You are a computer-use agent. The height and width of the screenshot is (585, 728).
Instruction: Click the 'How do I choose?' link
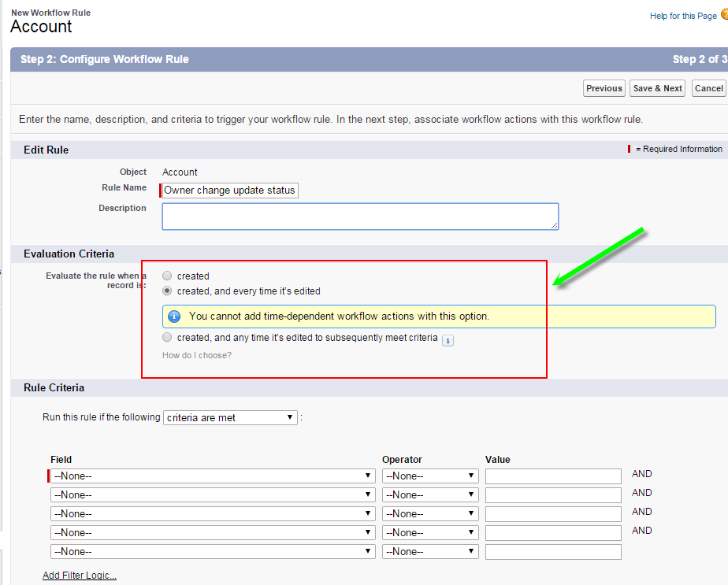click(x=197, y=355)
